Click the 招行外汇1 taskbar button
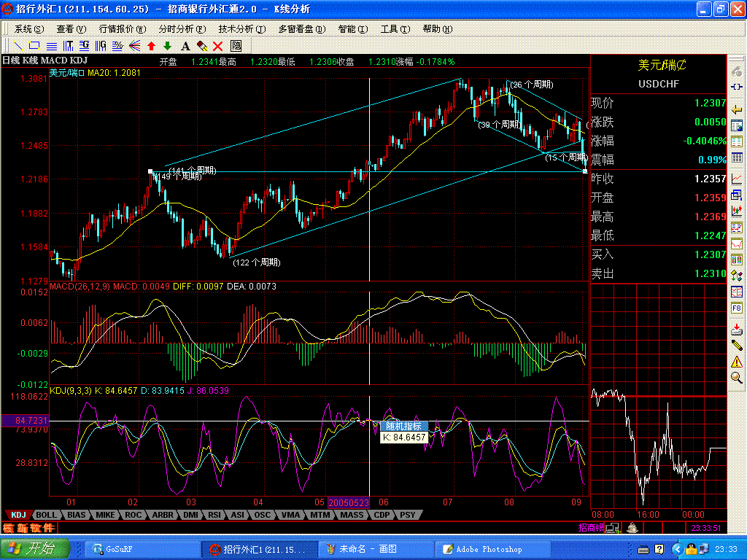 (259, 549)
